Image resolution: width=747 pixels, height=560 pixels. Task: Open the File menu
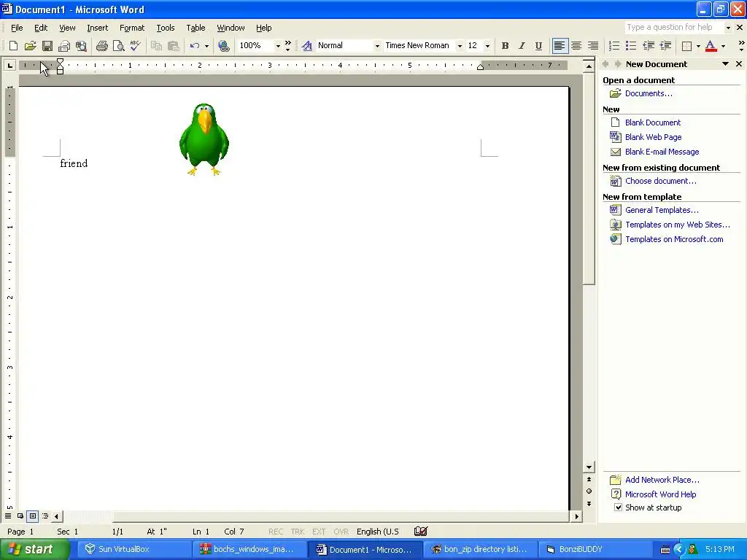pyautogui.click(x=17, y=28)
